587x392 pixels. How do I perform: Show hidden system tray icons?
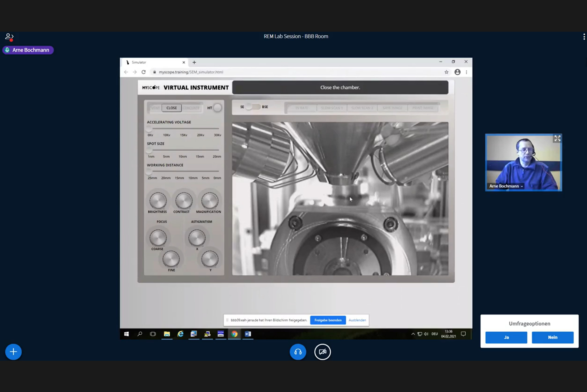413,334
